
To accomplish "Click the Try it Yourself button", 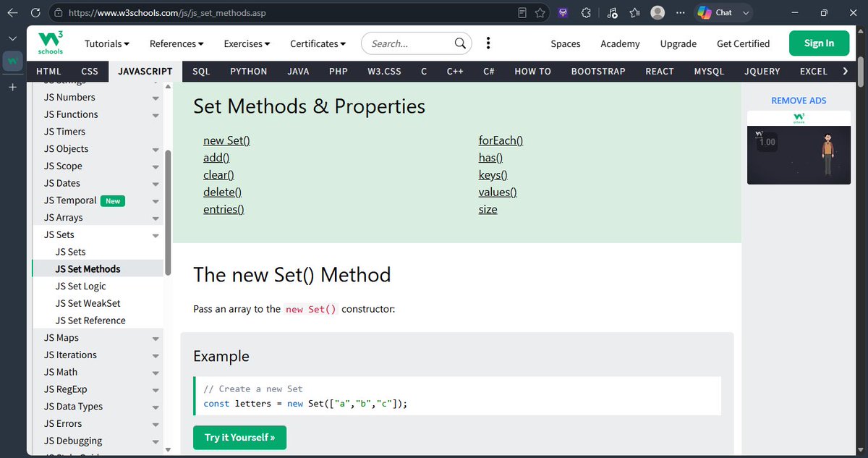I will [239, 438].
